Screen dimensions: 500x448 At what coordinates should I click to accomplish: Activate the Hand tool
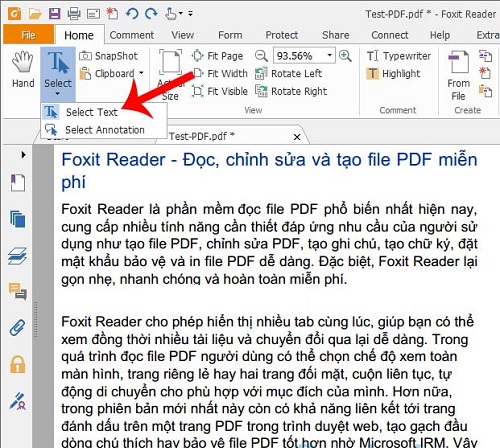click(x=23, y=69)
